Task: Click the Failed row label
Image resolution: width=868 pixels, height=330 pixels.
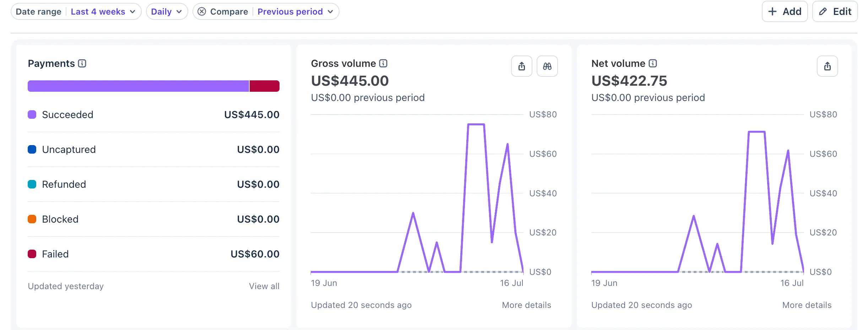Action: (x=55, y=254)
